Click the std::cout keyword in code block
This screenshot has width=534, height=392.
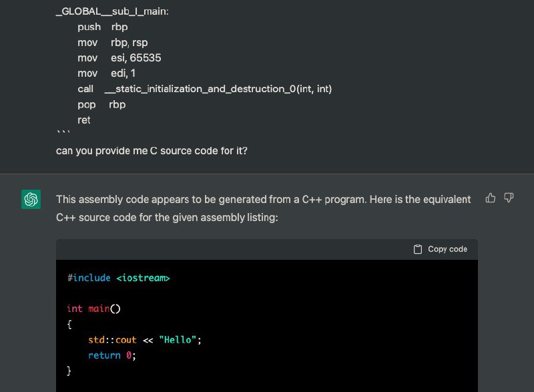pos(113,340)
